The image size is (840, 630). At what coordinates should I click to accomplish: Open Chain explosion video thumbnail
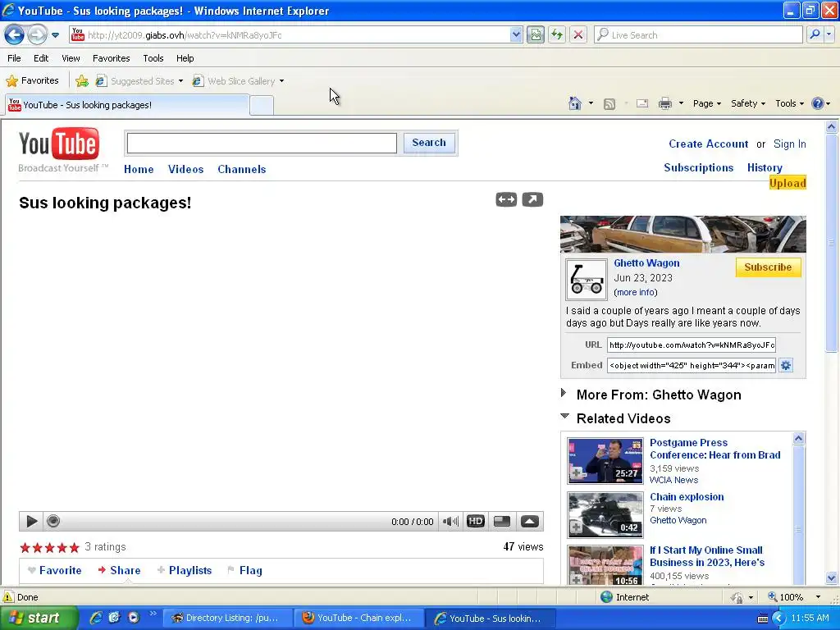pos(605,515)
